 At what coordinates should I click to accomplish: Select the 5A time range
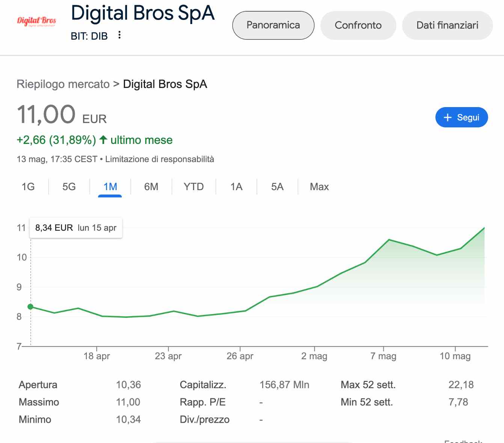[278, 187]
